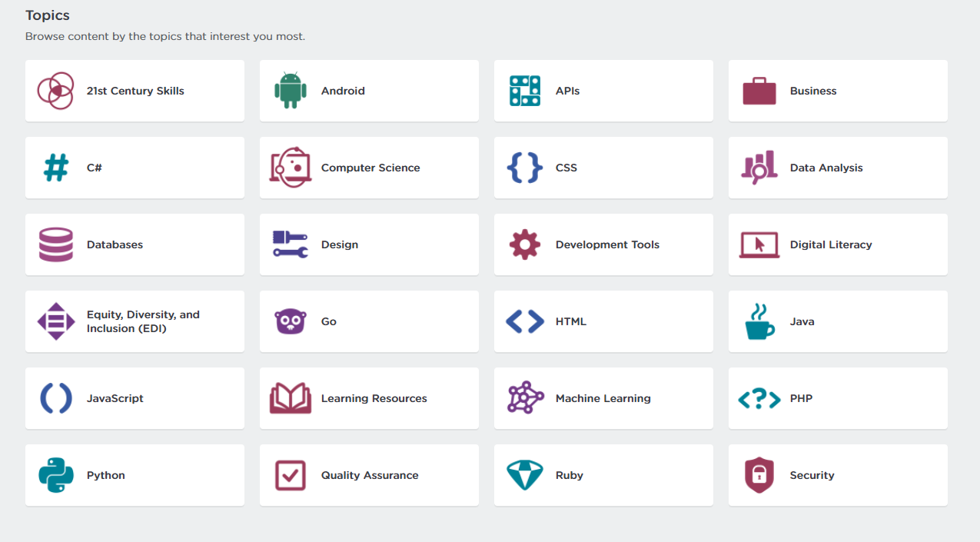Click the Python snake logo icon
This screenshot has height=542, width=980.
click(56, 475)
